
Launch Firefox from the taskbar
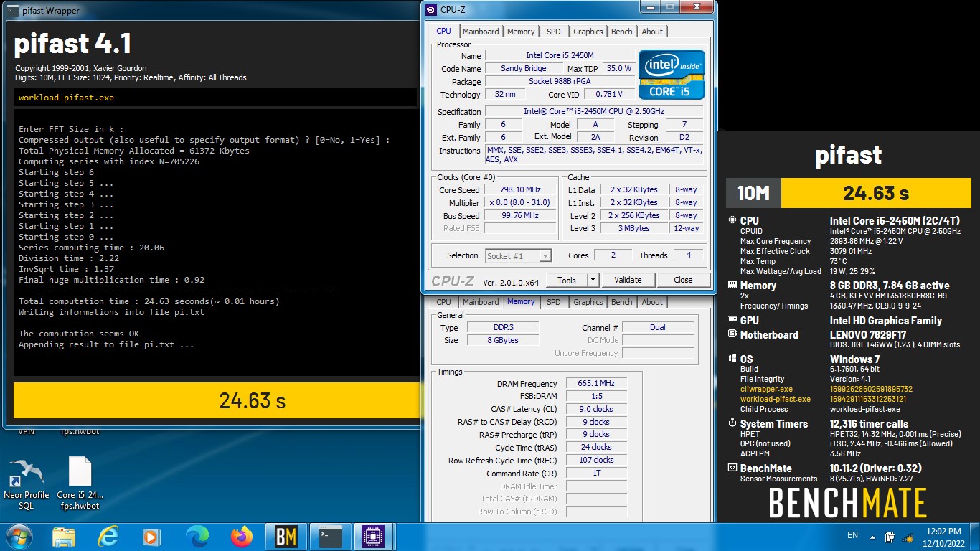[x=242, y=537]
